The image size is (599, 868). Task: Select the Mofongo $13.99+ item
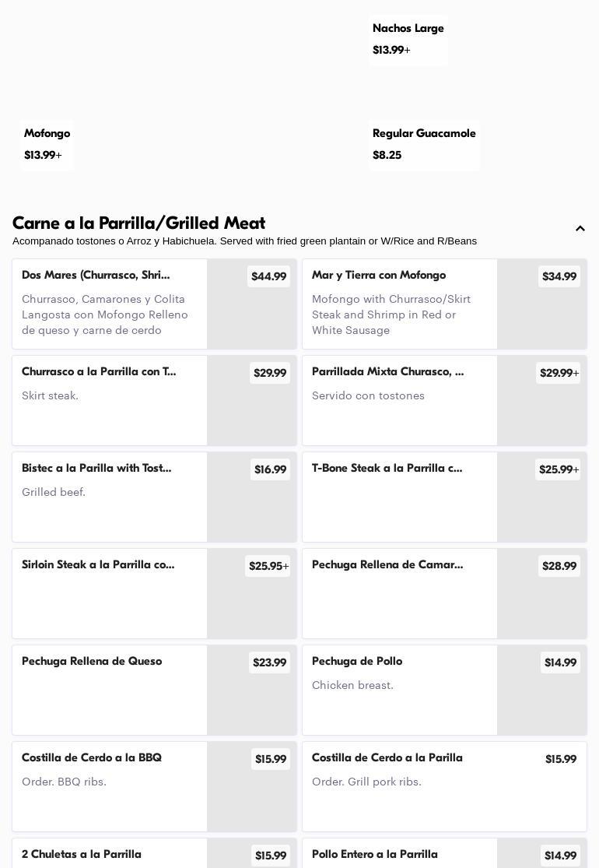47,144
